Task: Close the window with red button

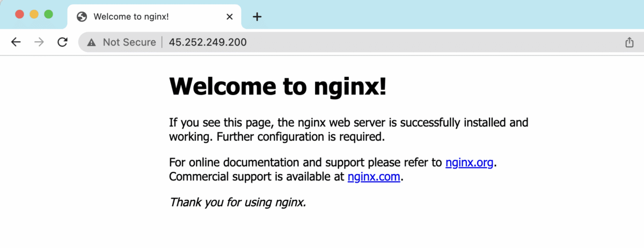Action: pos(20,14)
